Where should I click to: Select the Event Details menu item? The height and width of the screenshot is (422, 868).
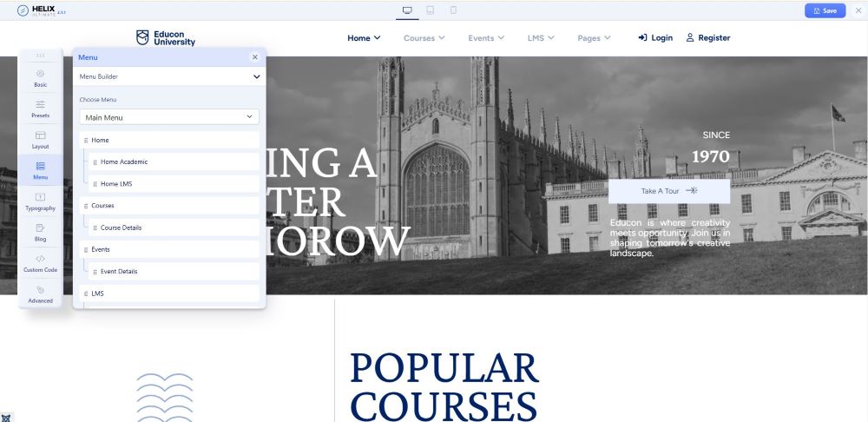(x=174, y=272)
